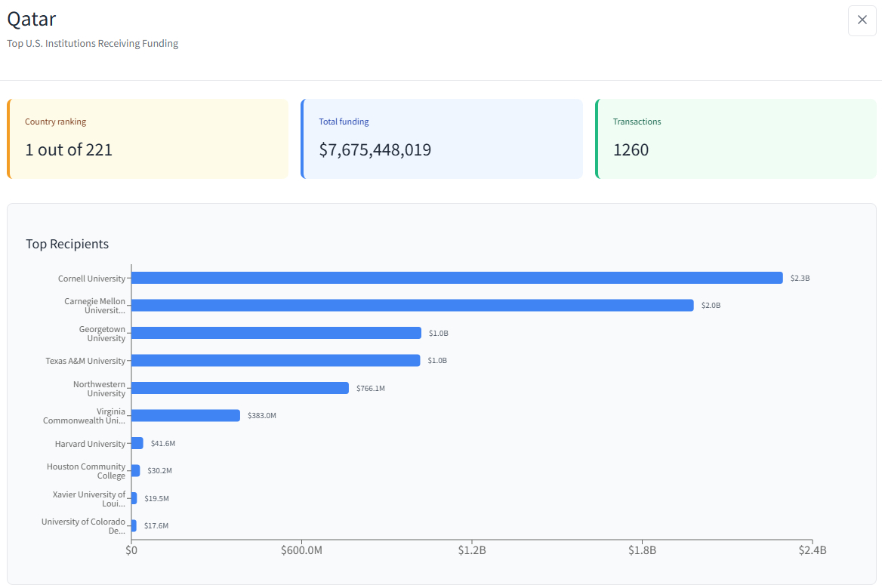Select the Northwestern University bar
This screenshot has width=882, height=588.
coord(239,388)
